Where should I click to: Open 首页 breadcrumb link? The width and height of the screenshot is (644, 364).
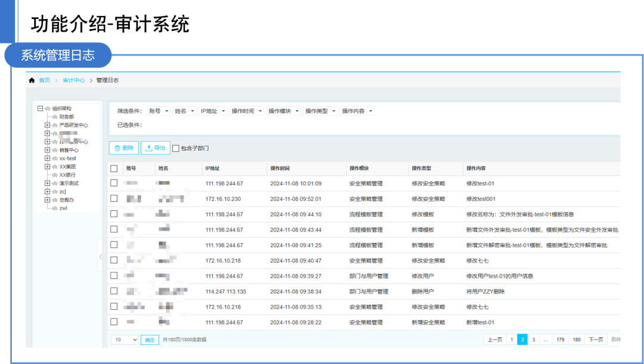pos(44,80)
